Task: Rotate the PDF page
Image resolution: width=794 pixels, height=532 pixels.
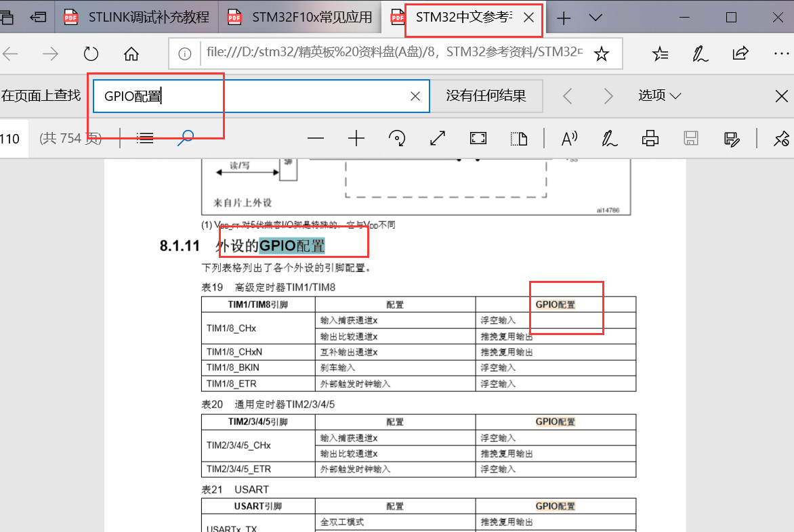Action: [397, 138]
